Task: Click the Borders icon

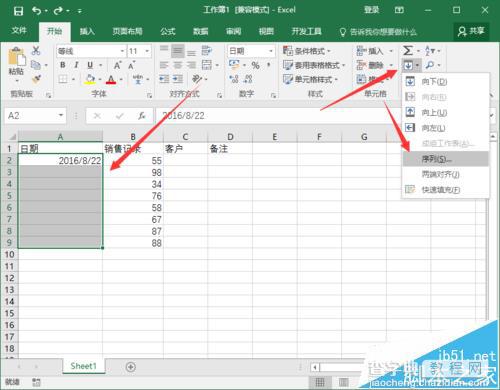Action: (x=63, y=79)
